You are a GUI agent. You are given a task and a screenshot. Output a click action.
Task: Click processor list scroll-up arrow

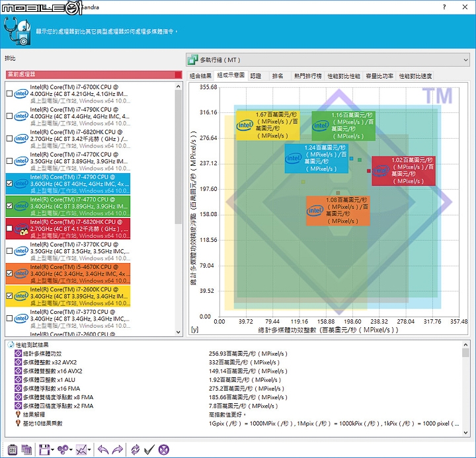point(178,87)
